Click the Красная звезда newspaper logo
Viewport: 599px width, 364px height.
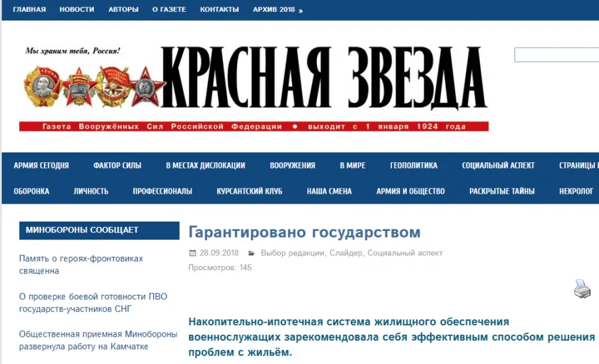tap(324, 78)
